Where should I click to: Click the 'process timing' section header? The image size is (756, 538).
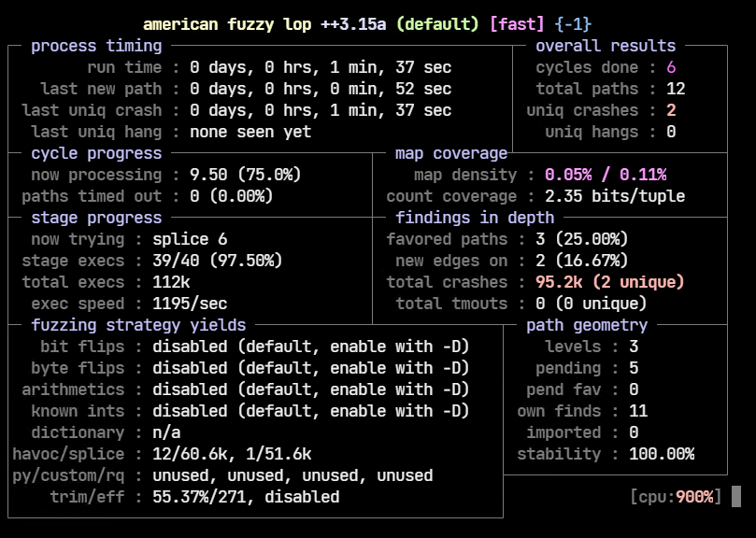click(x=96, y=46)
